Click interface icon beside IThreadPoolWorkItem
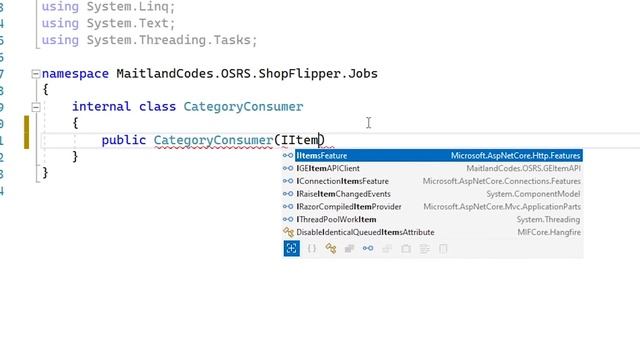This screenshot has width=640, height=360. point(288,219)
